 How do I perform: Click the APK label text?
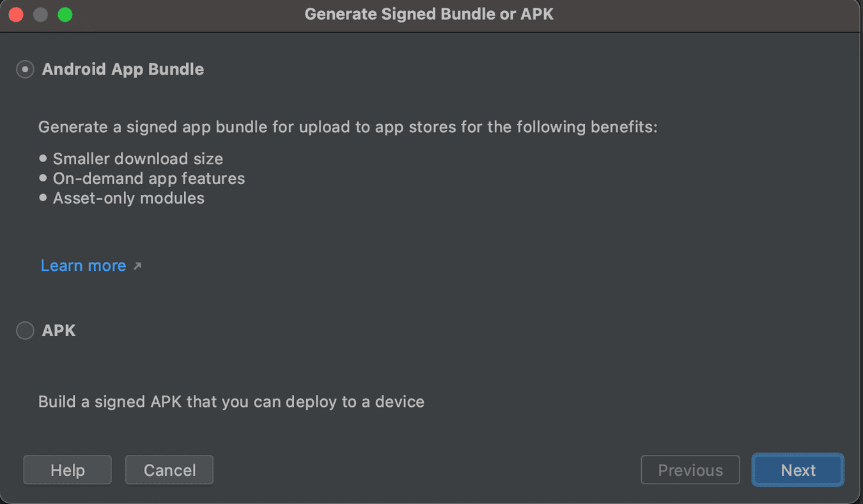coord(59,330)
